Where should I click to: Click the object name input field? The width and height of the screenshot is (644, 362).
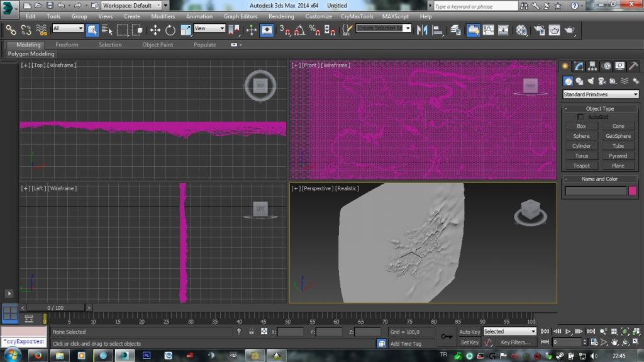click(595, 191)
